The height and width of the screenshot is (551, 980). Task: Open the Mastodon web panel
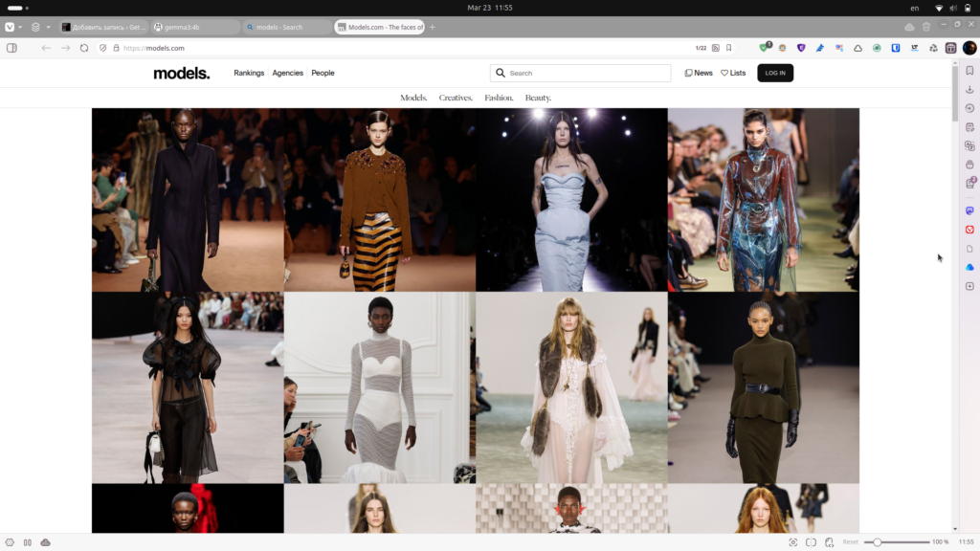click(969, 210)
